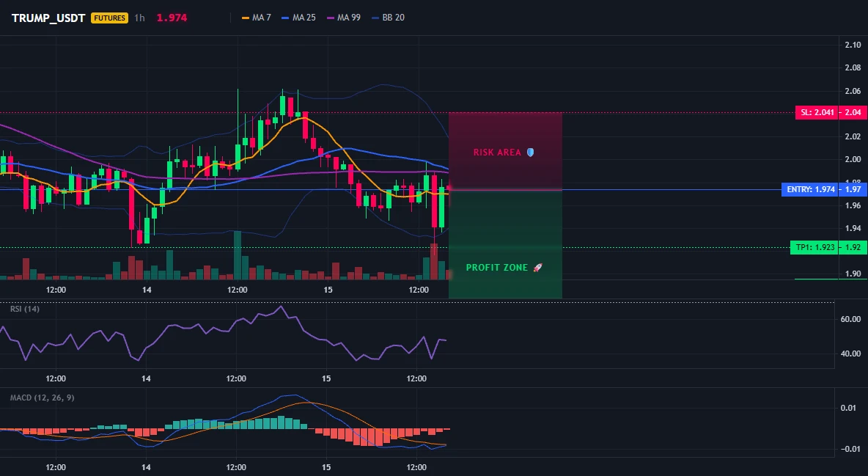This screenshot has width=868, height=476.
Task: Click the SL: 2.041 stop loss label
Action: click(817, 112)
